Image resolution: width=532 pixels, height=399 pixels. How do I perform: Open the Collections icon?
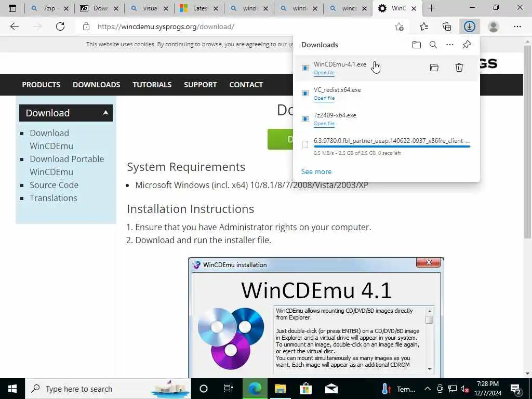point(447,26)
